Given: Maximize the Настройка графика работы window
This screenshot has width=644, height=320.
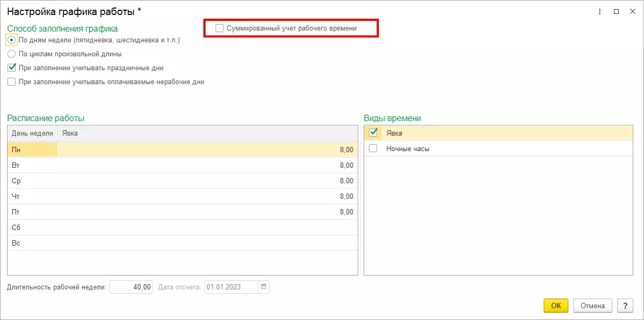Looking at the screenshot, I should (616, 11).
